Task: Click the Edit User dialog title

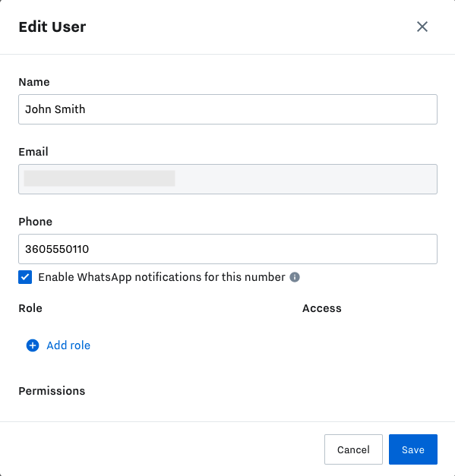Action: [52, 27]
